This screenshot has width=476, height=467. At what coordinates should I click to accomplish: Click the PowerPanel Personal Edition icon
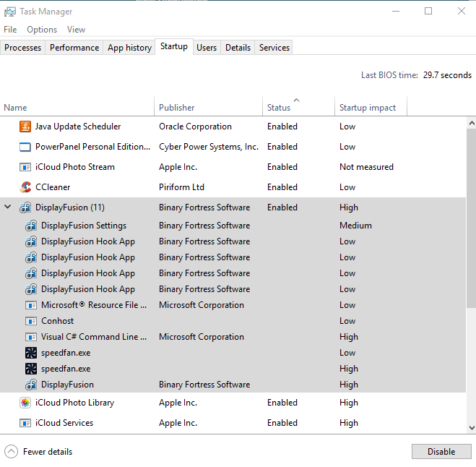coord(25,147)
